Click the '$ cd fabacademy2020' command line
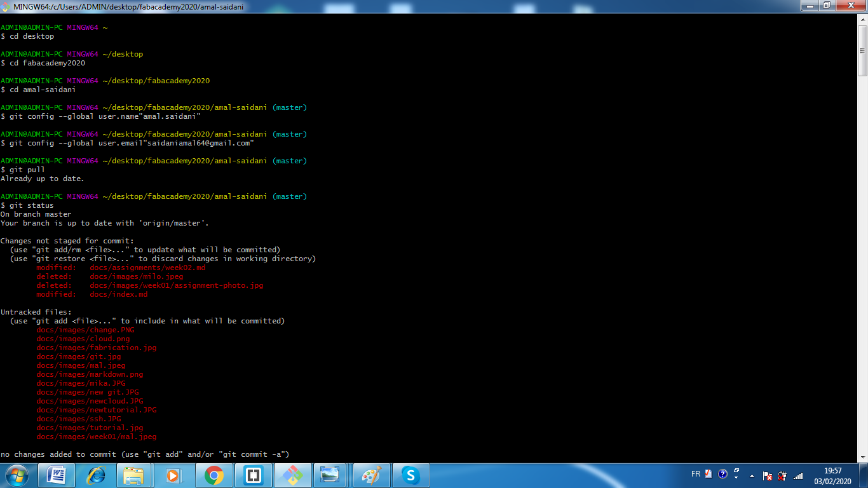Viewport: 868px width, 488px height. tap(43, 63)
